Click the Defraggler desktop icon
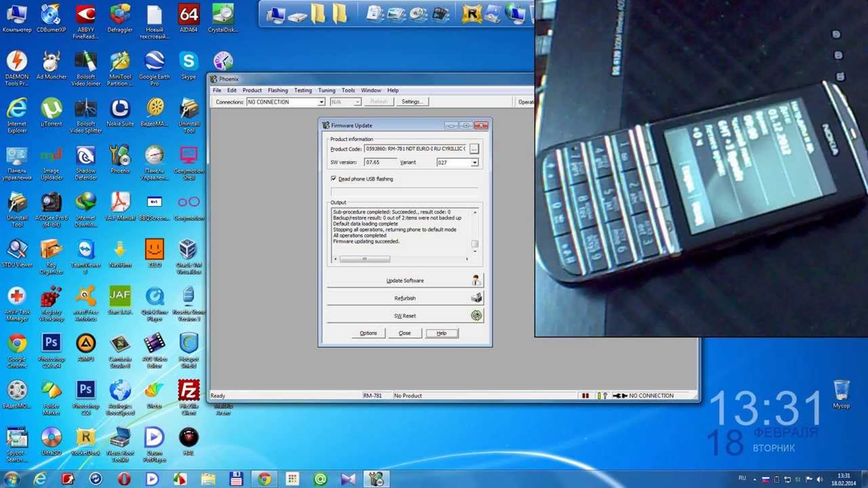Screen dimensions: 868x488 (120, 18)
